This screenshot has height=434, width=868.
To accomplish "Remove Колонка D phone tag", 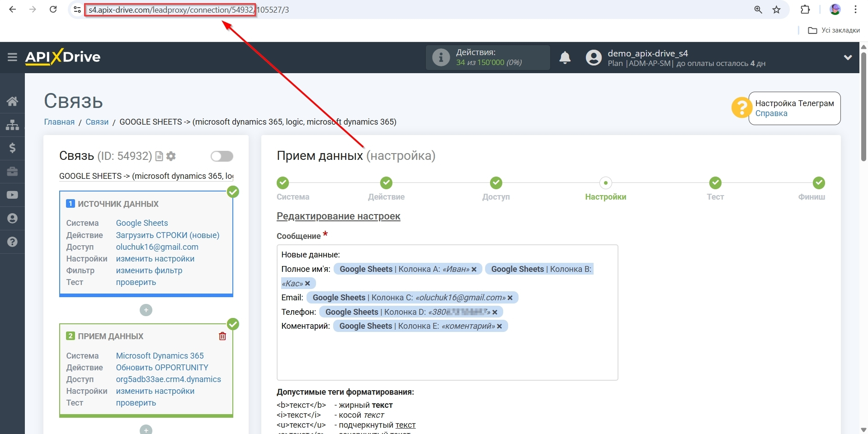I will point(495,313).
